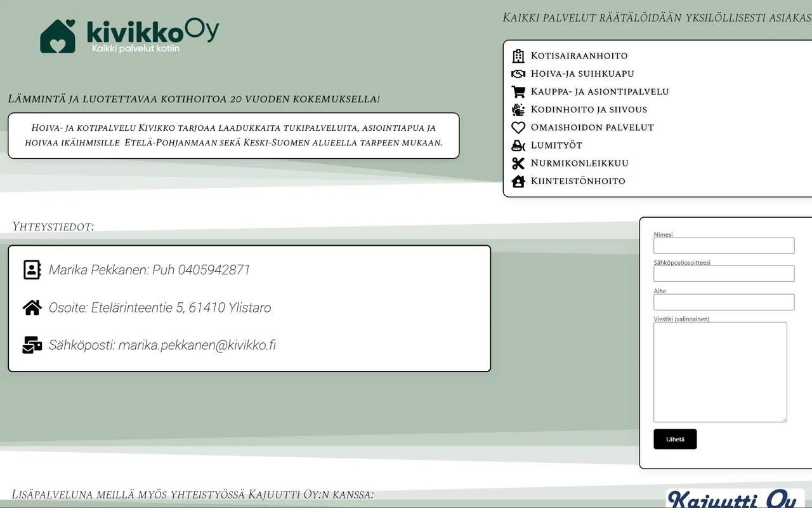Click the Kajuutti Oy logo
The image size is (812, 508).
[735, 498]
